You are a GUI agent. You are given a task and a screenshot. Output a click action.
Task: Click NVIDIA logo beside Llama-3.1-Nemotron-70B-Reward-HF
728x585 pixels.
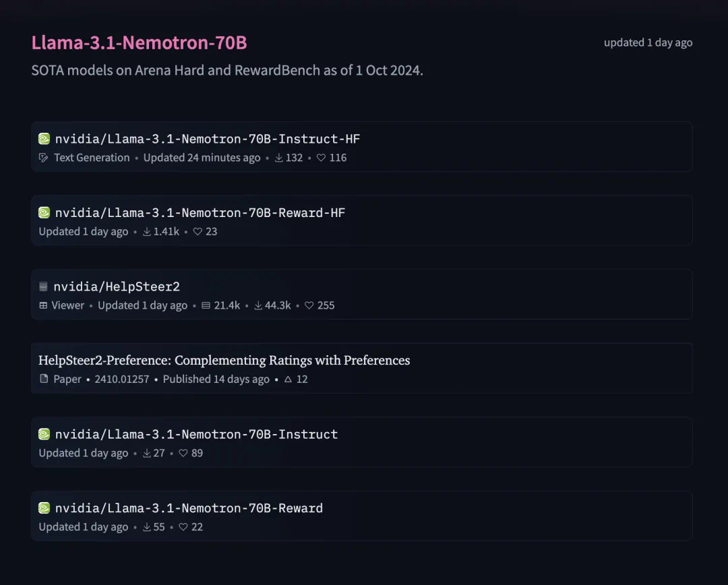click(x=44, y=213)
